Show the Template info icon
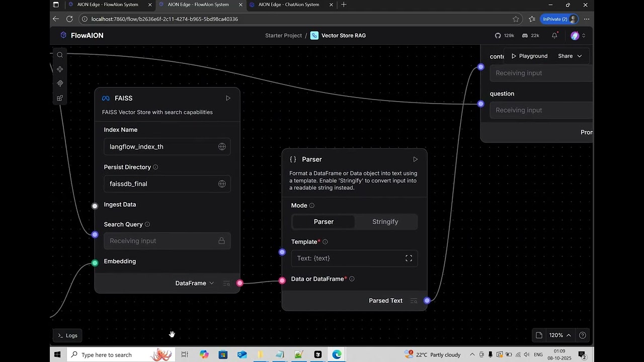The image size is (644, 362). click(x=325, y=242)
